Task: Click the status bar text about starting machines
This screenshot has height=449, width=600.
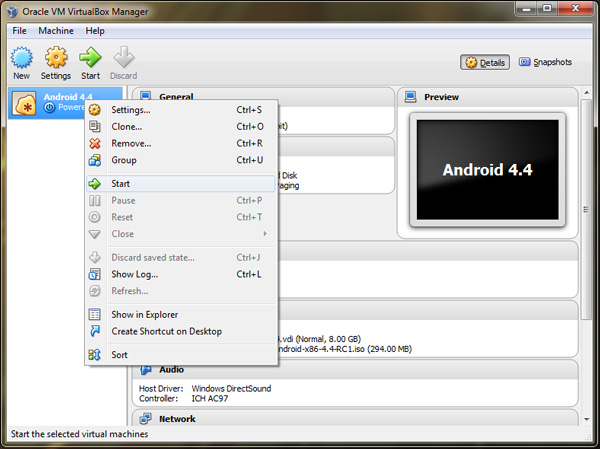Action: [79, 434]
